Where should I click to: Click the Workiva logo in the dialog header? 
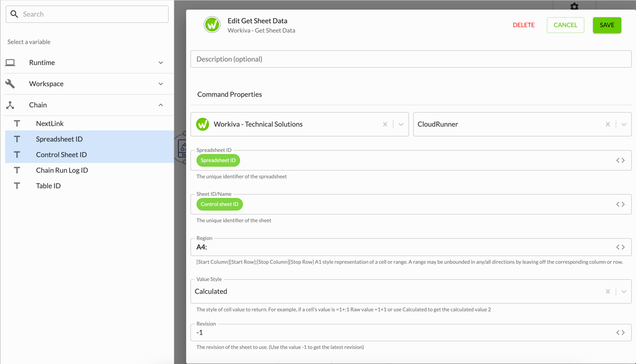[212, 24]
